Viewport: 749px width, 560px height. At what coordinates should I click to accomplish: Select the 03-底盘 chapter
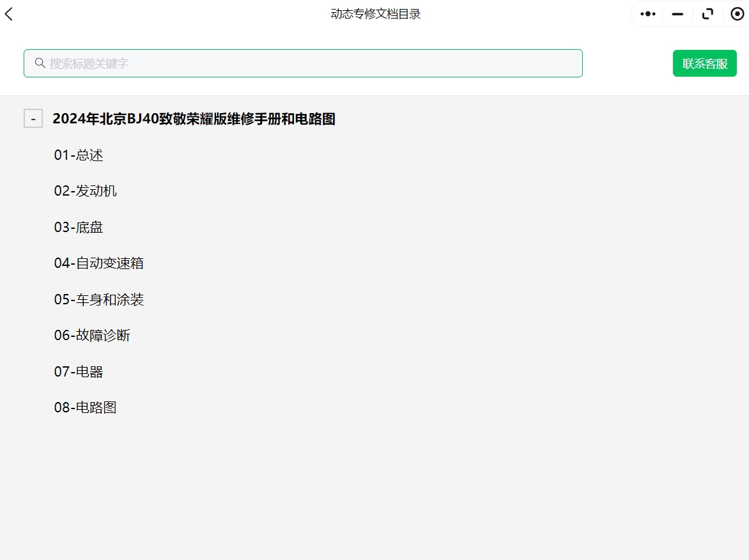click(x=78, y=227)
